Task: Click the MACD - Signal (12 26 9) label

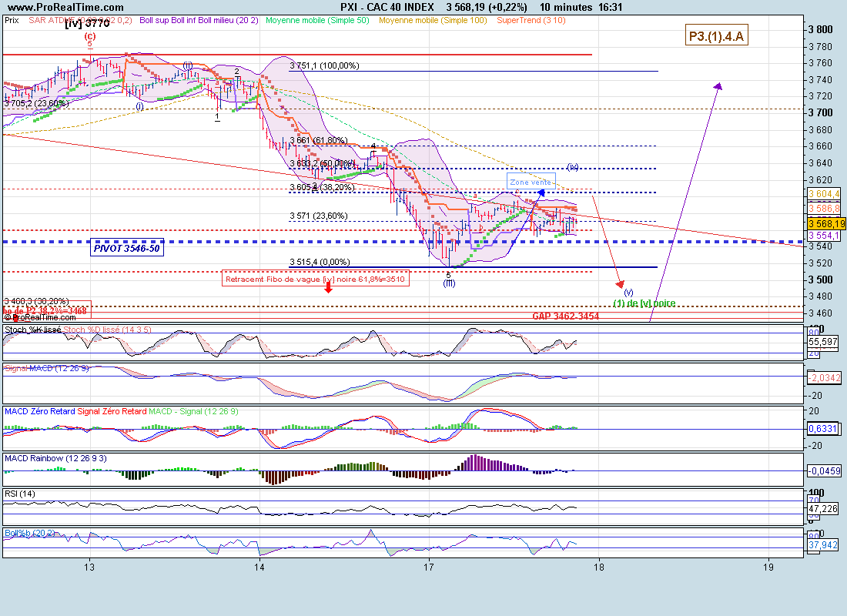Action: pos(193,412)
